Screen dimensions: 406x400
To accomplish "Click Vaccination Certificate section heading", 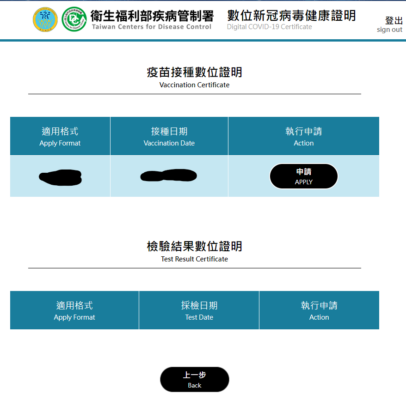I will [194, 85].
